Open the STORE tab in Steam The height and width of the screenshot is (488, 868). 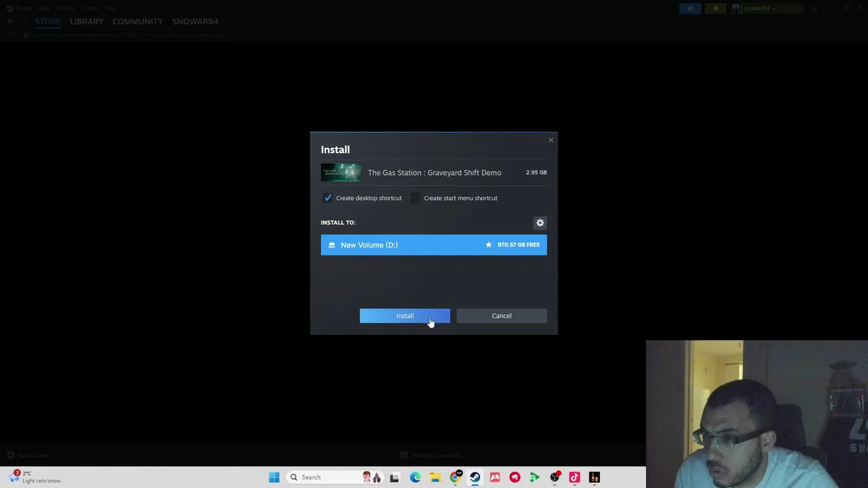pos(47,22)
